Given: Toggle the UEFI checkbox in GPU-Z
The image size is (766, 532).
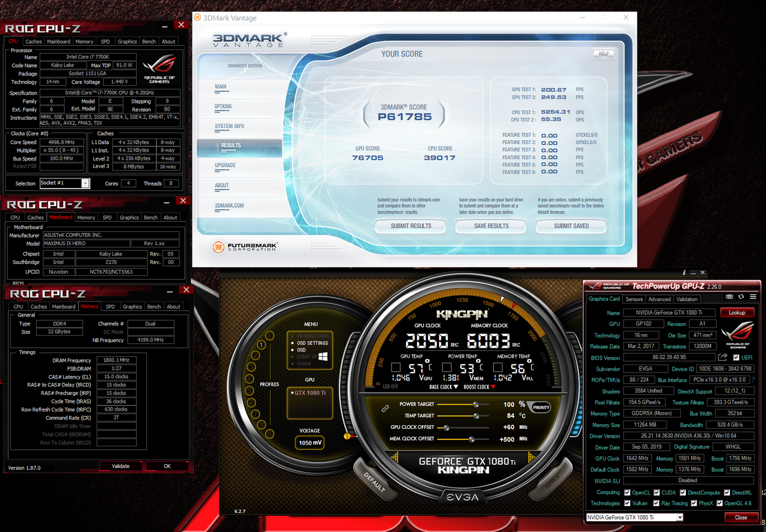Looking at the screenshot, I should pos(736,358).
